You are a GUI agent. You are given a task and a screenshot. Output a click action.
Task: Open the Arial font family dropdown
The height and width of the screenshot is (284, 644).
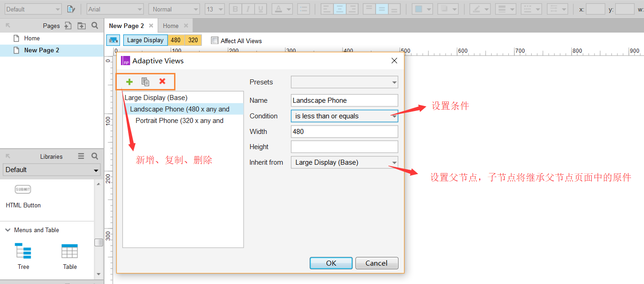coord(115,9)
